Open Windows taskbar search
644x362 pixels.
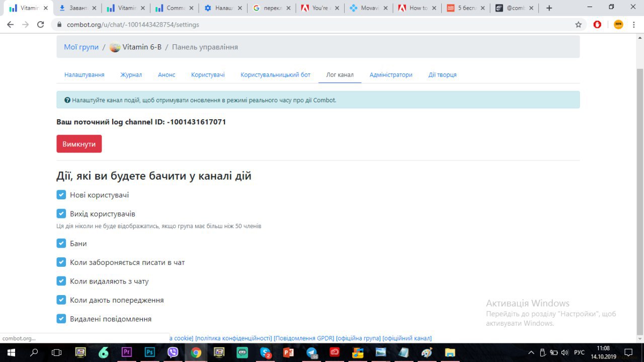click(x=34, y=352)
